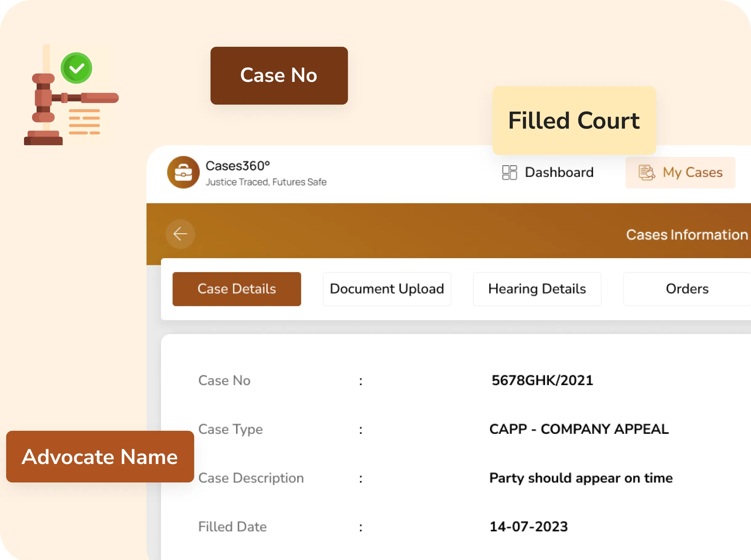Viewport: 751px width, 560px height.
Task: Click the Cases360 briefcase logo
Action: point(183,172)
